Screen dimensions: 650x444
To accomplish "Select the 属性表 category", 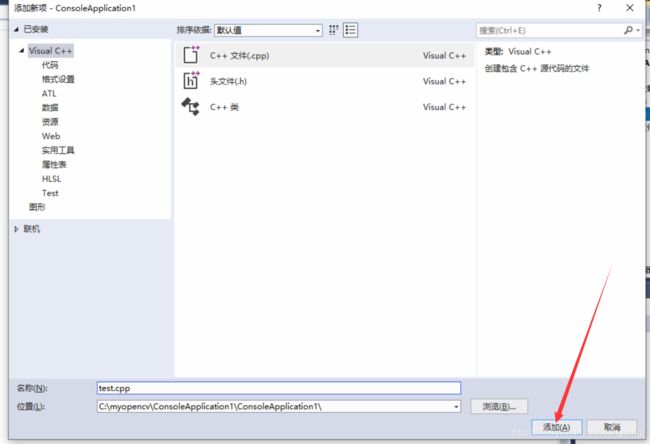I will click(54, 165).
